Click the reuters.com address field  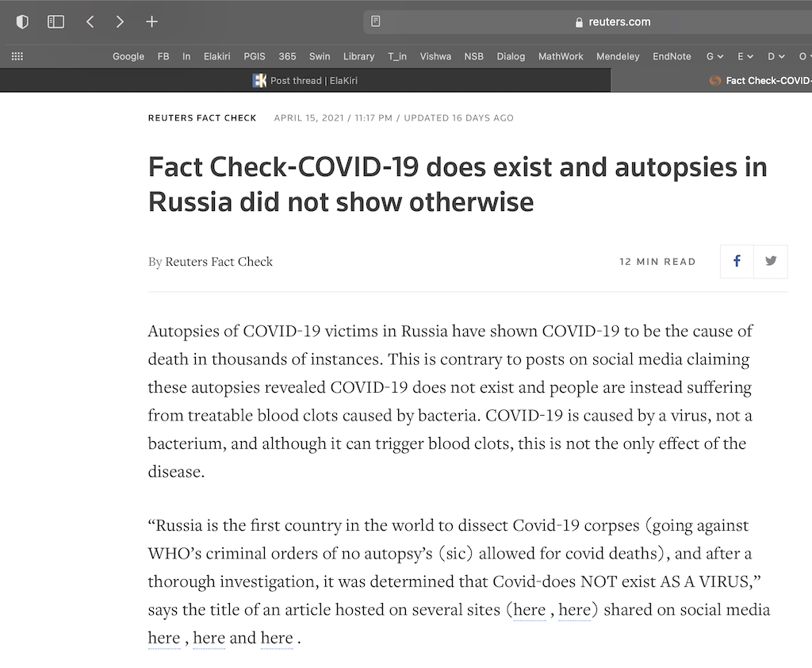[x=588, y=21]
